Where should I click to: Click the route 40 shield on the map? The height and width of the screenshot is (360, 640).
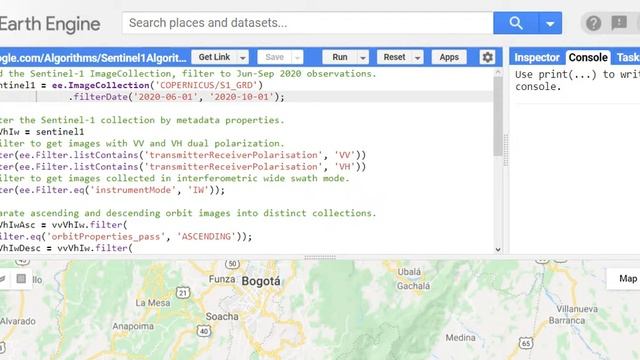pyautogui.click(x=204, y=331)
